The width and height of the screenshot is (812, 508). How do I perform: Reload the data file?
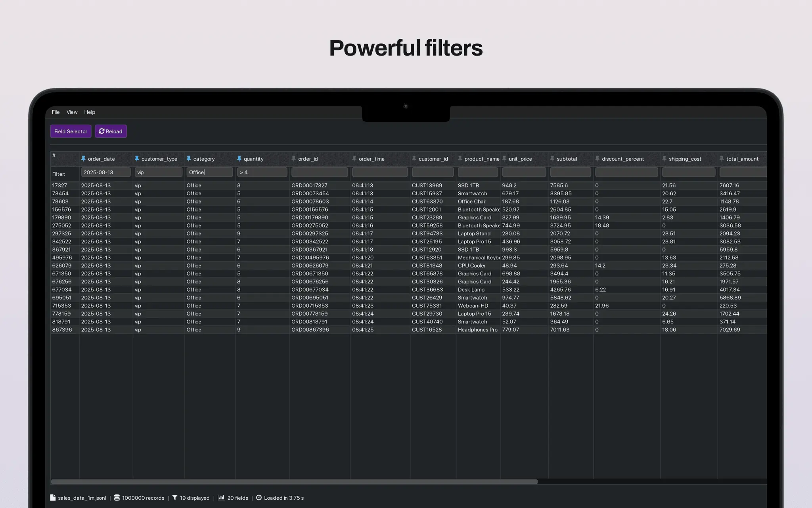click(x=111, y=131)
